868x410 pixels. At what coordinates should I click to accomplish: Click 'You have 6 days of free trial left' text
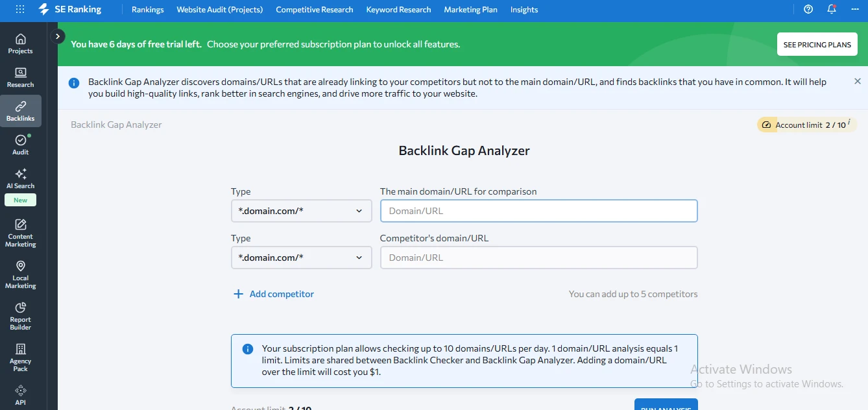(136, 44)
